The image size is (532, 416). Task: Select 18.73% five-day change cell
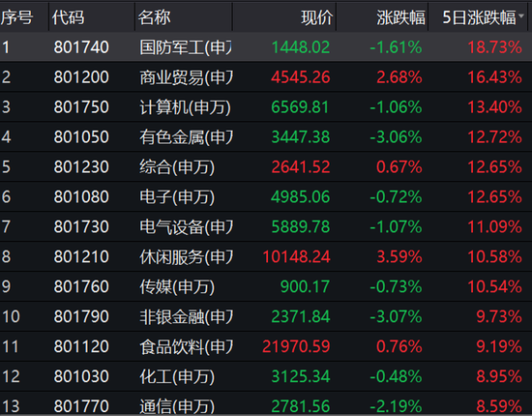pos(494,47)
